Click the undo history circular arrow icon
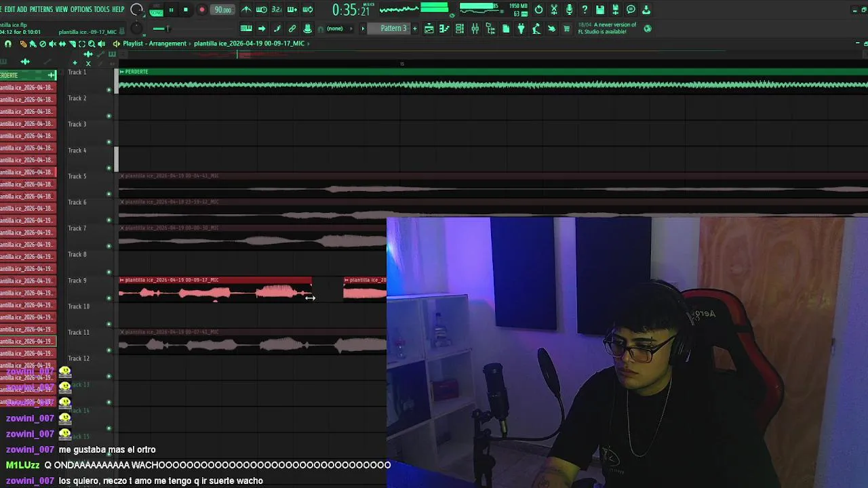Viewport: 868px width, 488px height. point(538,9)
